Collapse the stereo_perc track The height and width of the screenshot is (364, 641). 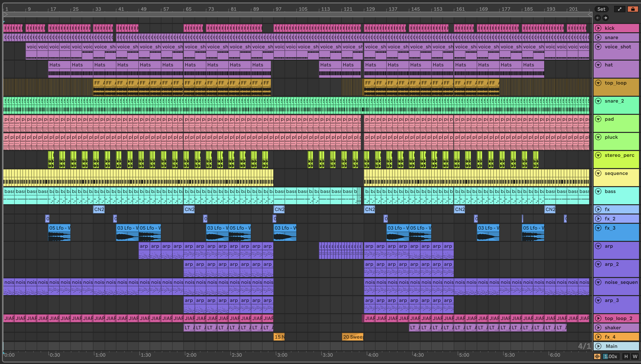point(598,155)
